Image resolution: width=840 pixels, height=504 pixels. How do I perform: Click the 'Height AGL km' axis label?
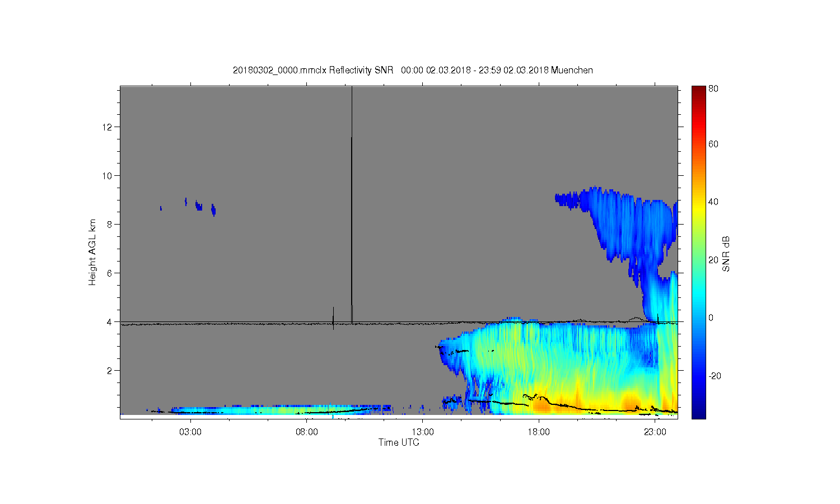click(x=92, y=253)
